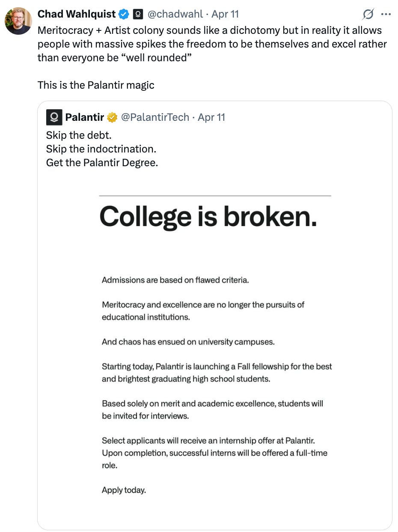Click the 'Starting today, Palantir is launching' paragraph
Screen dimensions: 398x532
pyautogui.click(x=217, y=373)
